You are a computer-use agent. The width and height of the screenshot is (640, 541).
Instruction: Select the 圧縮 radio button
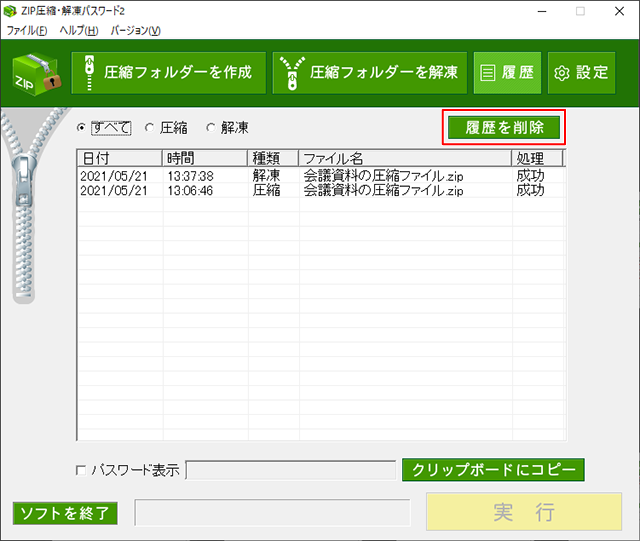pos(149,128)
